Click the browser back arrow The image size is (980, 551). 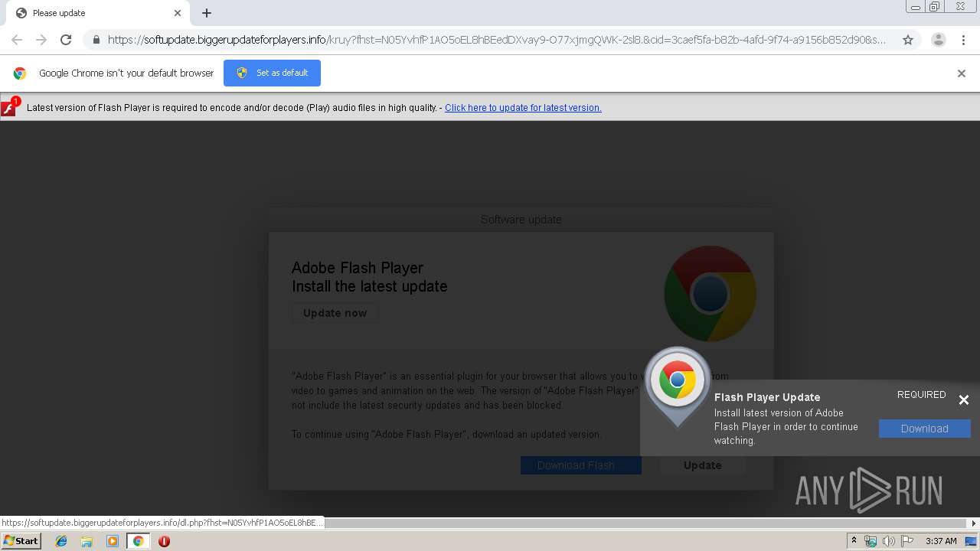tap(17, 40)
